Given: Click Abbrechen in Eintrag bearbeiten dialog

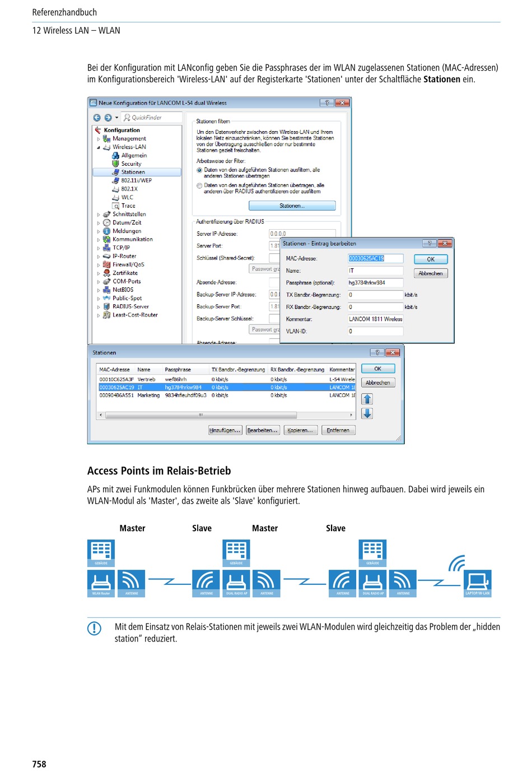Looking at the screenshot, I should coord(431,273).
